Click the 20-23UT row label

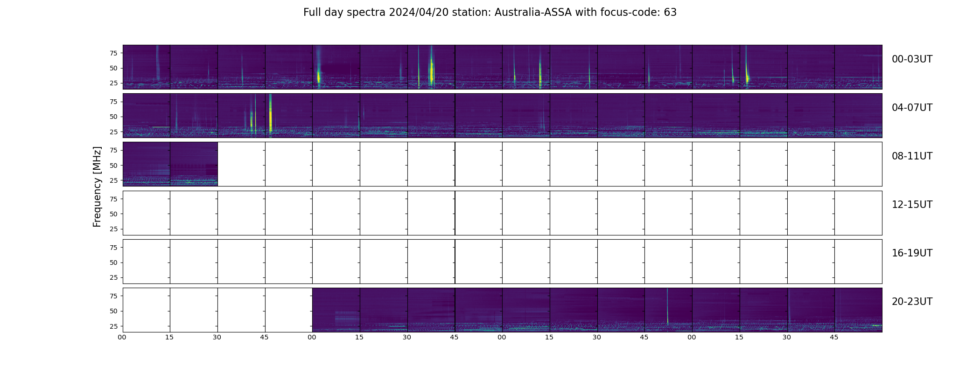pyautogui.click(x=912, y=302)
